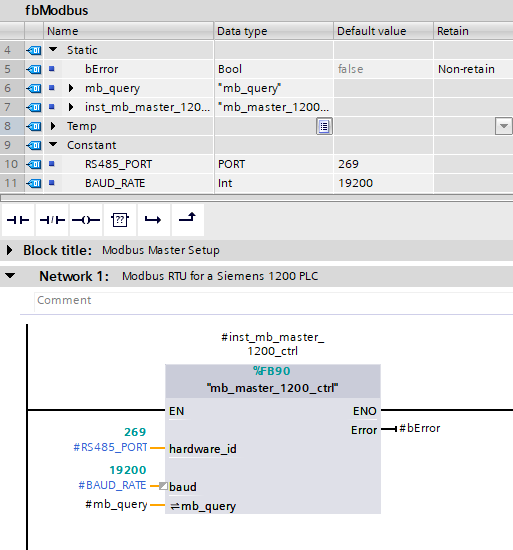Viewport: 513px width, 550px height.
Task: Click RS485_PORT constant name
Action: pos(119,164)
